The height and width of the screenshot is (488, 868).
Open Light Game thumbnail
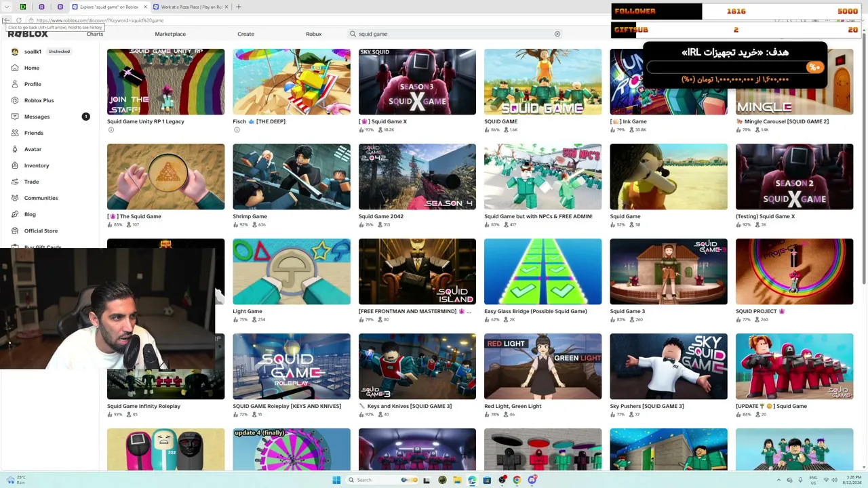[x=292, y=271]
